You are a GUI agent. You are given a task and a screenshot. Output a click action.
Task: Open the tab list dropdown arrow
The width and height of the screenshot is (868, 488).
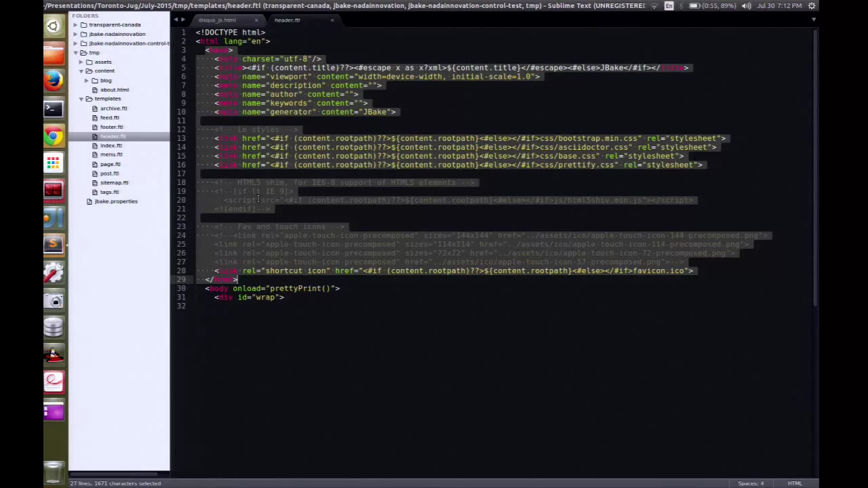click(814, 20)
